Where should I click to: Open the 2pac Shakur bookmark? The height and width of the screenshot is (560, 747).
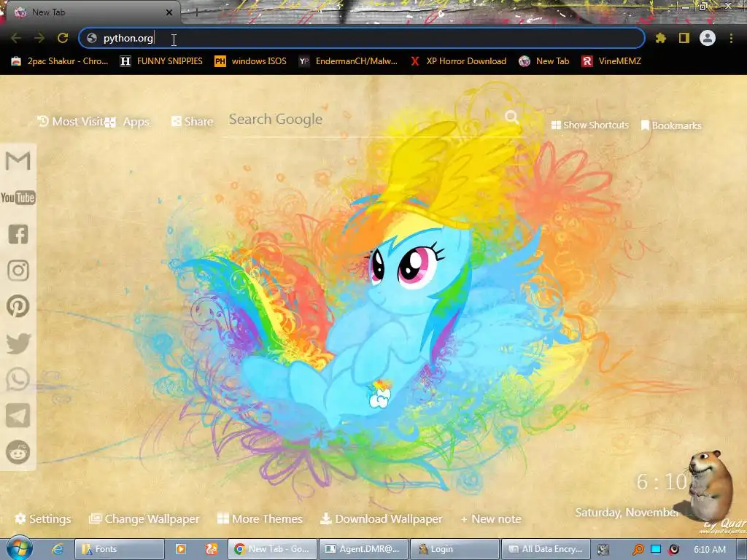(60, 61)
